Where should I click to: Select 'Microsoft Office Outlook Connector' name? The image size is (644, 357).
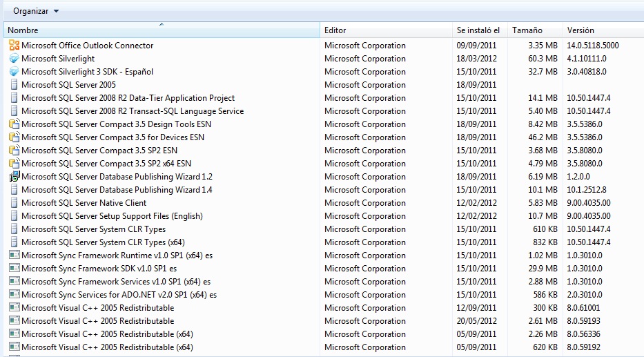[88, 45]
